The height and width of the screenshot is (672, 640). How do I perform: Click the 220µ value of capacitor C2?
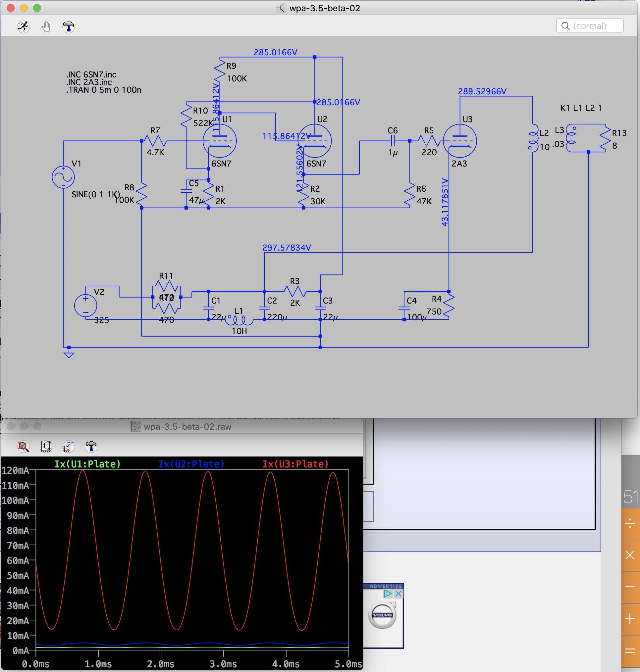tap(277, 317)
